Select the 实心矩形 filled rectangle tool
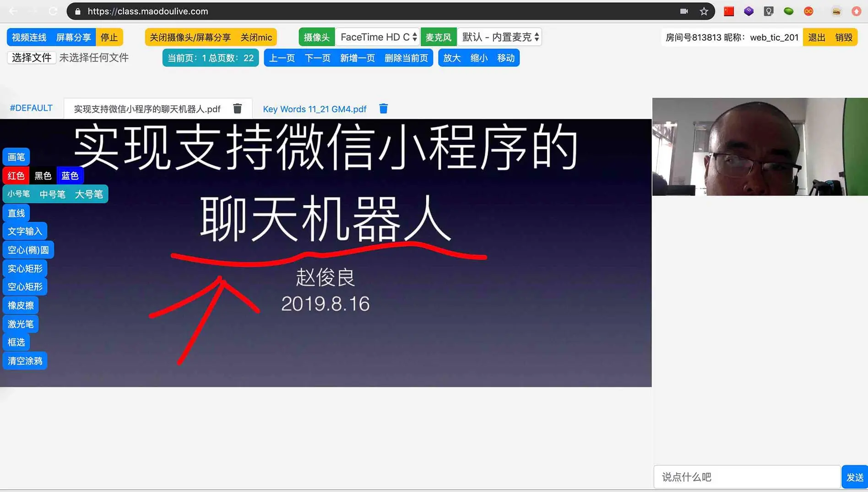Image resolution: width=868 pixels, height=492 pixels. click(25, 268)
